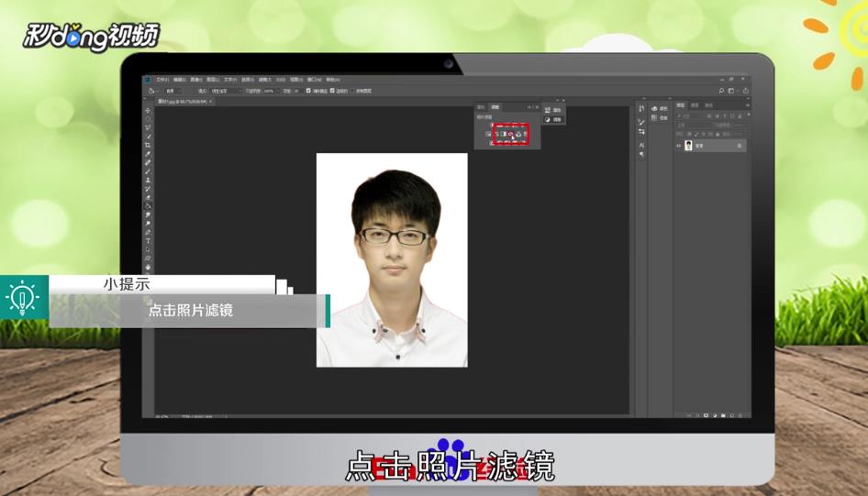This screenshot has width=868, height=496.
Task: Click the lock icon on the 背景 layer
Action: tap(740, 146)
